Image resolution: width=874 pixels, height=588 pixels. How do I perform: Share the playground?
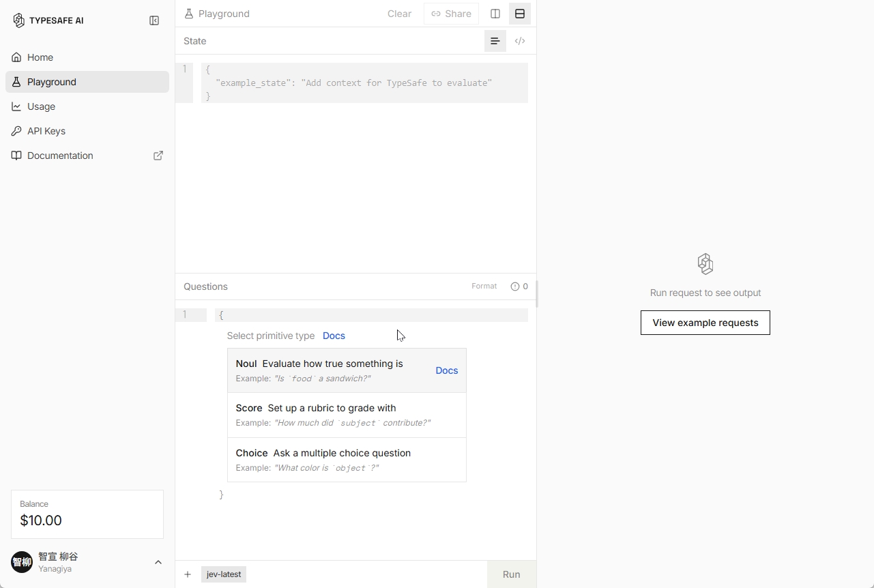451,14
